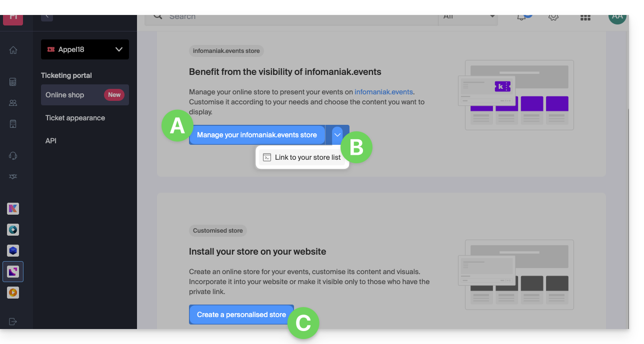The width and height of the screenshot is (644, 344).
Task: Click the handshake partner icon in sidebar
Action: tap(13, 177)
